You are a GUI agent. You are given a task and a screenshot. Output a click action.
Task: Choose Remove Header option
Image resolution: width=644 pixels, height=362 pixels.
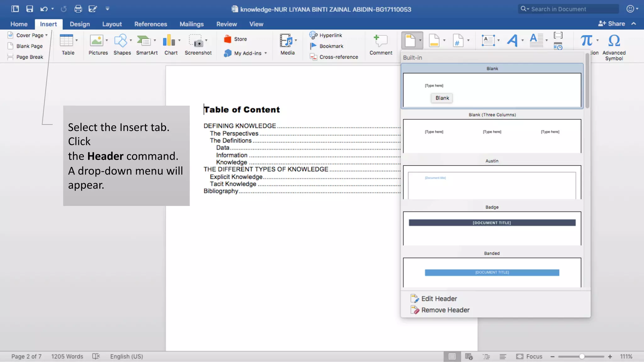[445, 310]
